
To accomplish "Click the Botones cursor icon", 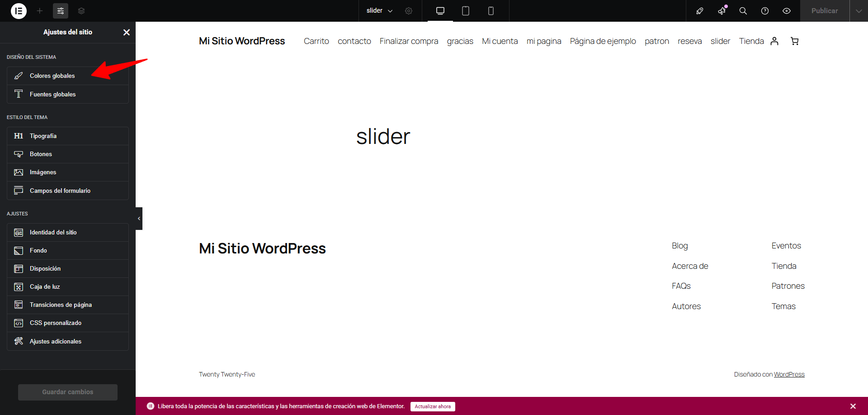I will click(19, 154).
